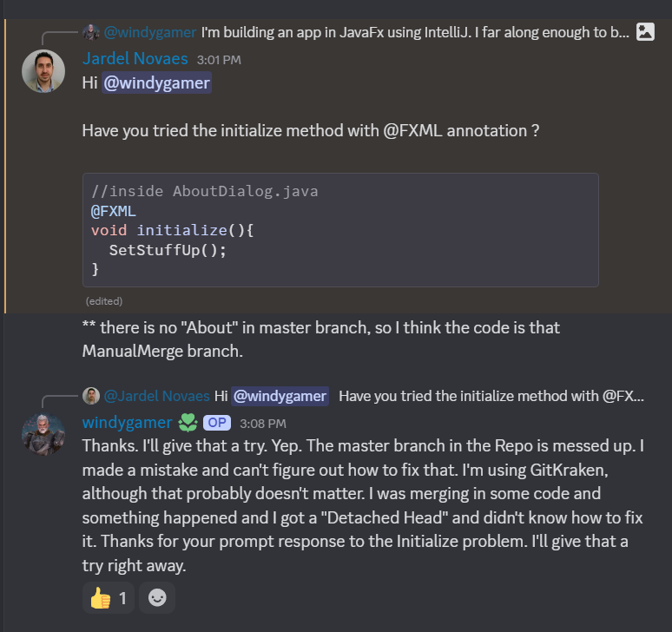Click the tiny windygamer avatar in top reply preview
This screenshot has width=672, height=632.
pos(90,33)
